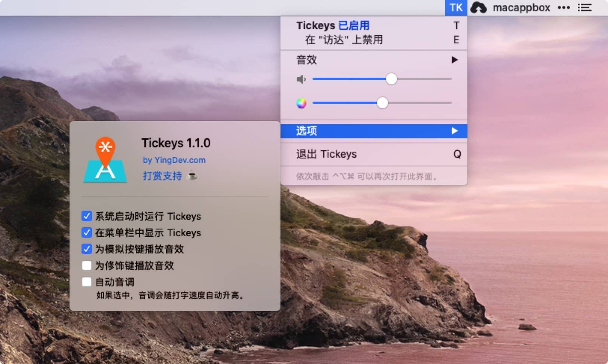Select the 音效 menu item
608x364 pixels.
tap(374, 60)
